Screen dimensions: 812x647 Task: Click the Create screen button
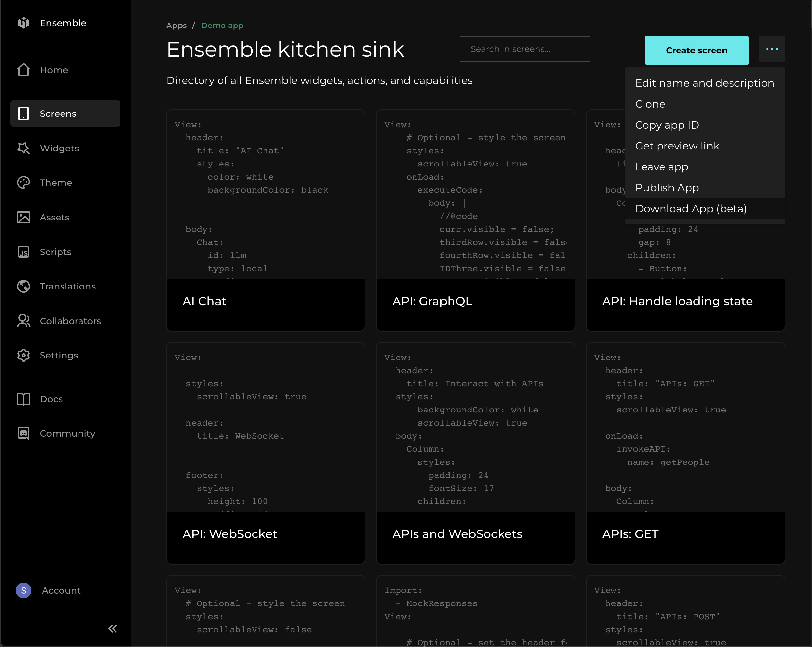[x=697, y=50]
